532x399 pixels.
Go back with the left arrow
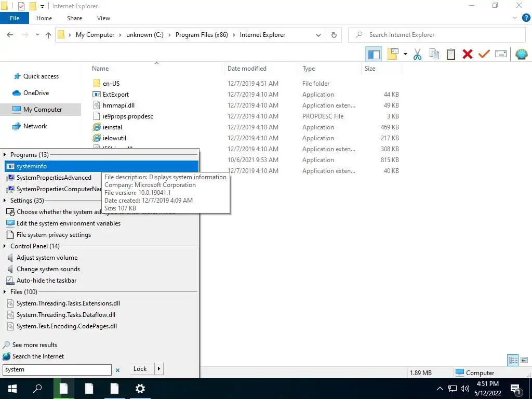pos(10,35)
